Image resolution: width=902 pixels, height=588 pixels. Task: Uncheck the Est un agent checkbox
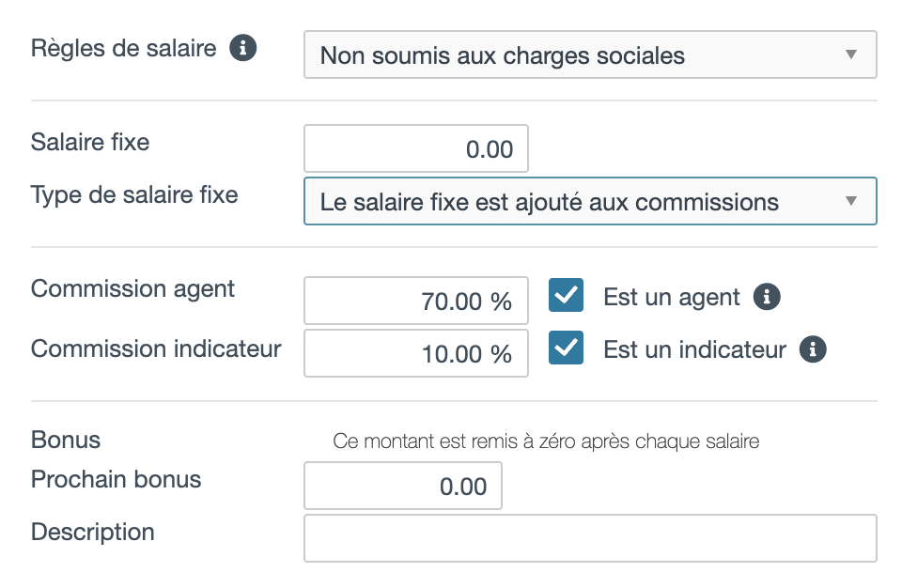(566, 295)
